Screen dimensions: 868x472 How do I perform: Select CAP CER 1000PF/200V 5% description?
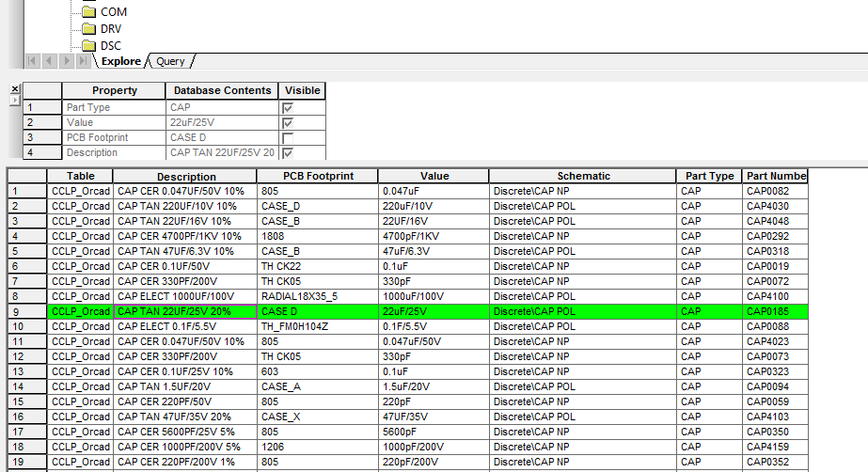[185, 447]
